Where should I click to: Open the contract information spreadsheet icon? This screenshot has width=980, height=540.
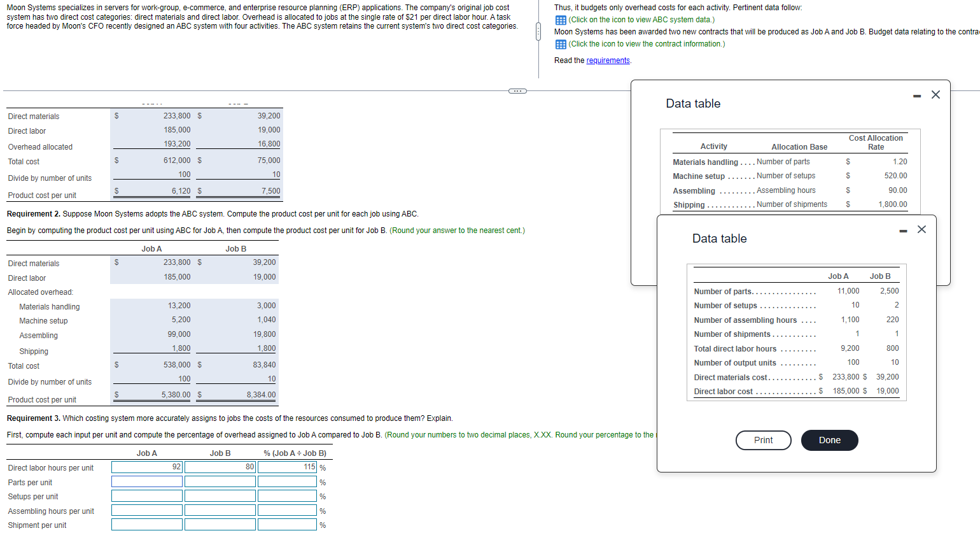560,44
